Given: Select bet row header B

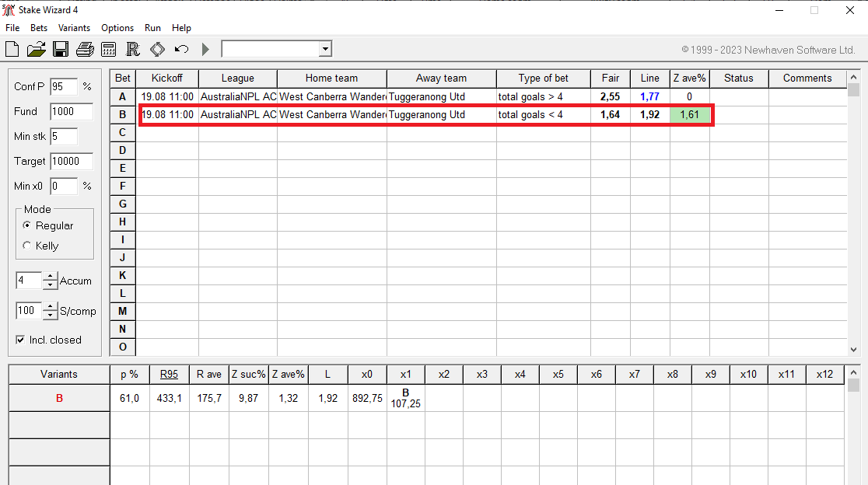Looking at the screenshot, I should click(x=122, y=114).
